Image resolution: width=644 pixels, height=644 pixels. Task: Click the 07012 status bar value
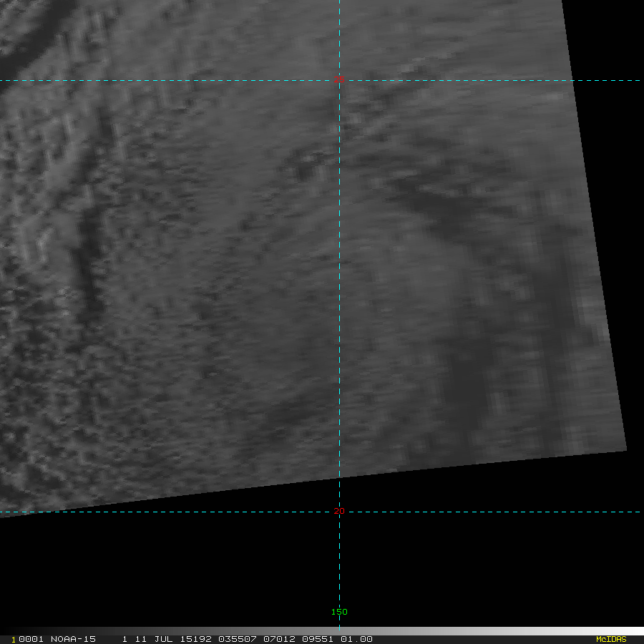point(279,639)
